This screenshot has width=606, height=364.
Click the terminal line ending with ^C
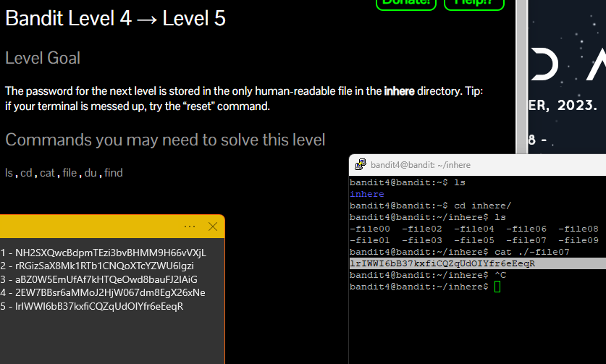point(427,275)
